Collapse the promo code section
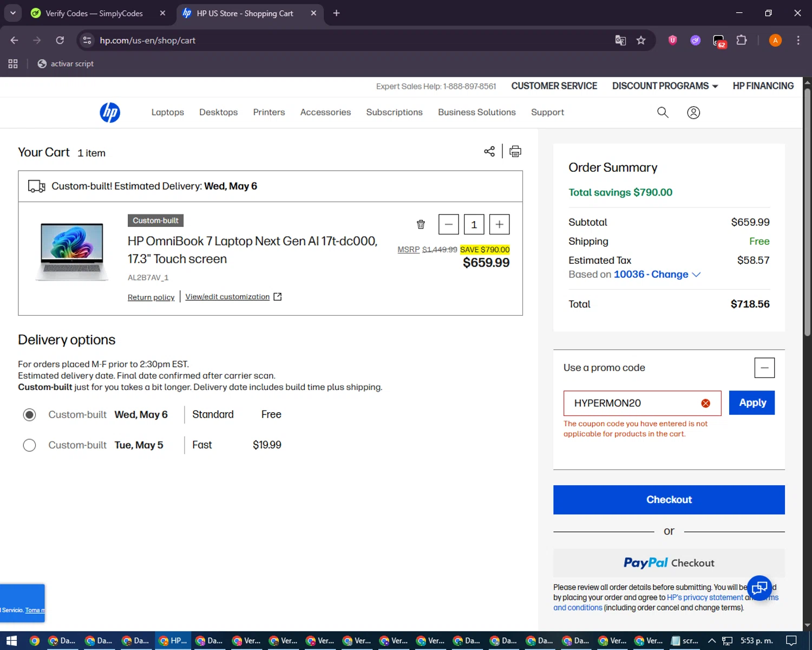The height and width of the screenshot is (650, 812). [764, 368]
